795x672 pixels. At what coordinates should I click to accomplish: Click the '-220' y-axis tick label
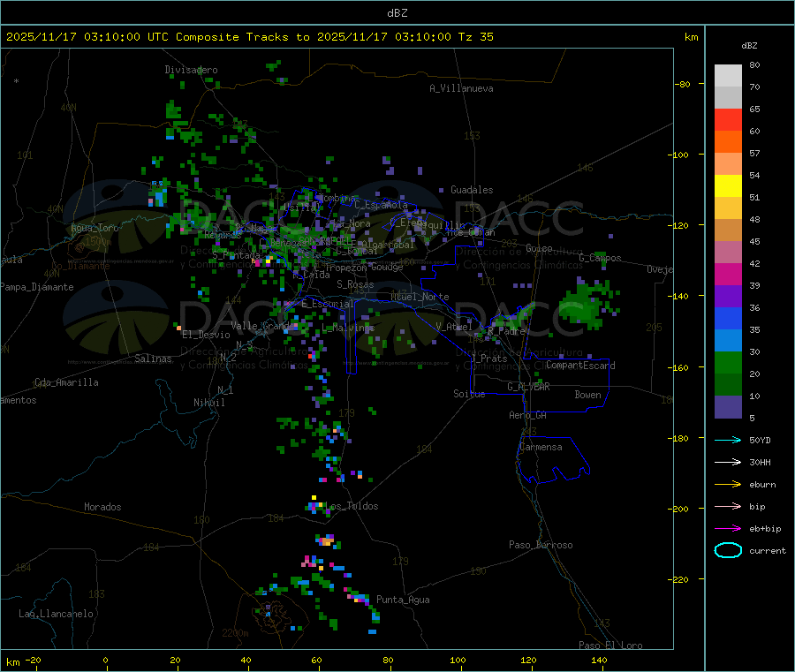click(679, 580)
